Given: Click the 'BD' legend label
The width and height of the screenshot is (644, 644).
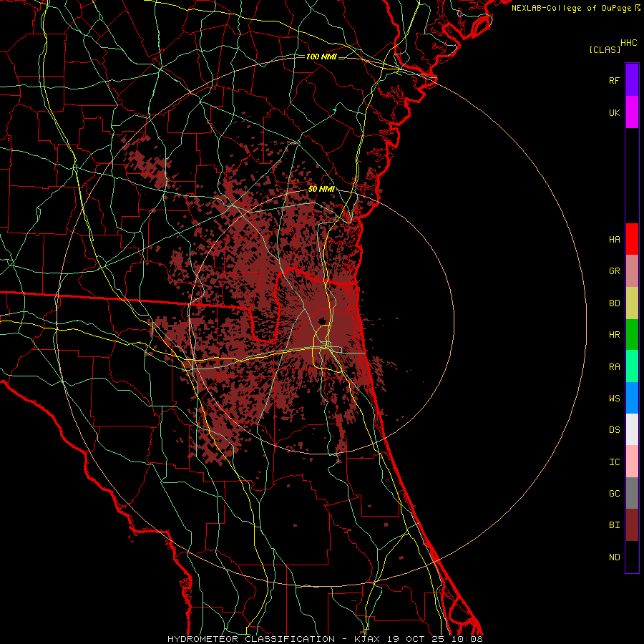Looking at the screenshot, I should click(615, 303).
